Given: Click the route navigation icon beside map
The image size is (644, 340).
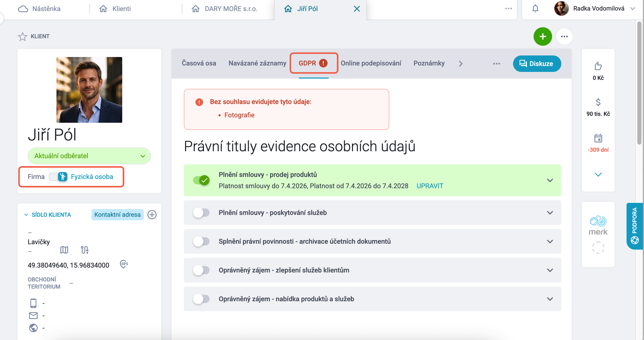Looking at the screenshot, I should pos(84,250).
